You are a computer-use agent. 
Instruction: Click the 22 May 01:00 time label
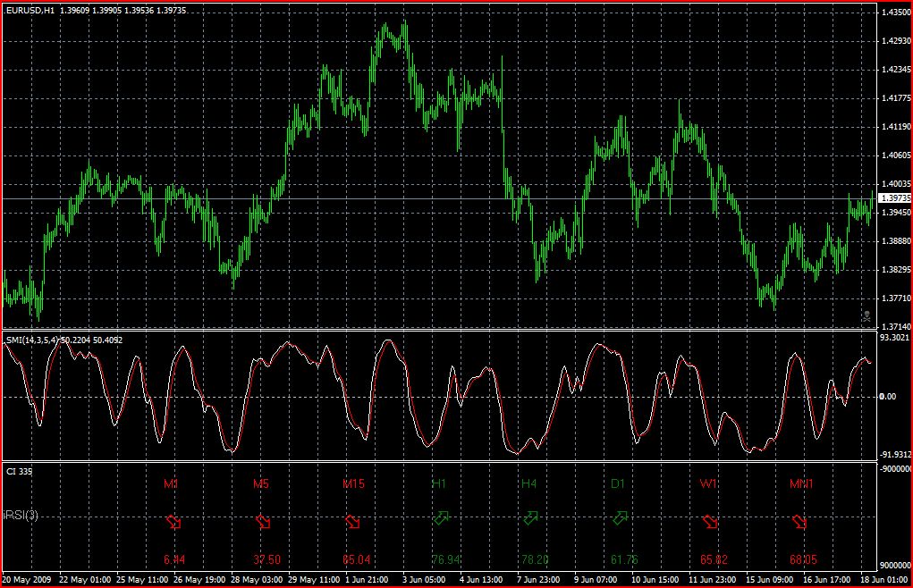pyautogui.click(x=85, y=579)
